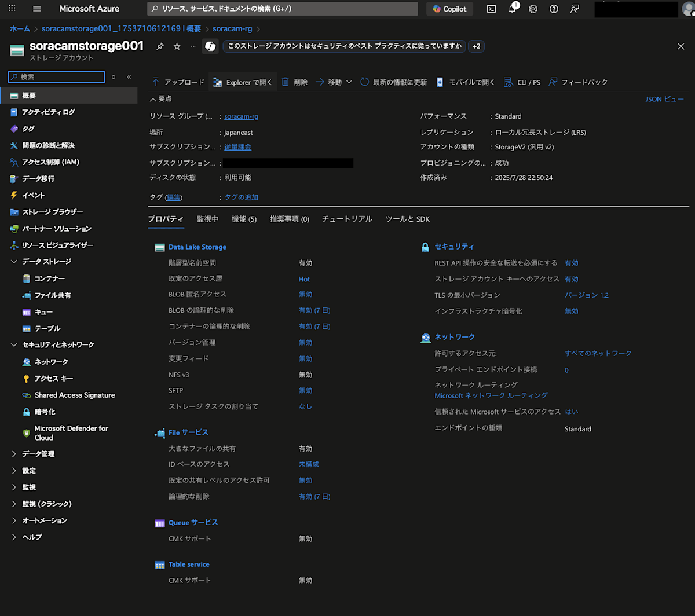Click the フィードバック command
This screenshot has height=616, width=695.
click(578, 82)
